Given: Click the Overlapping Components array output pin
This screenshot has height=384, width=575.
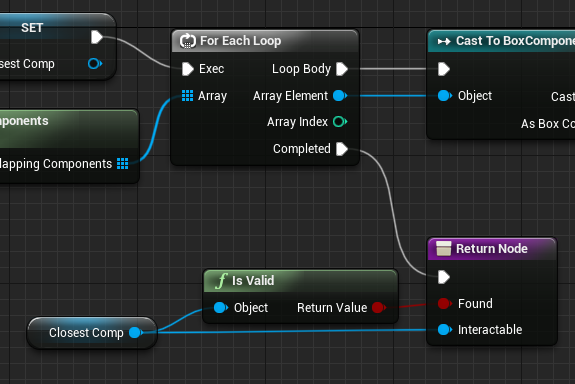Looking at the screenshot, I should click(122, 164).
